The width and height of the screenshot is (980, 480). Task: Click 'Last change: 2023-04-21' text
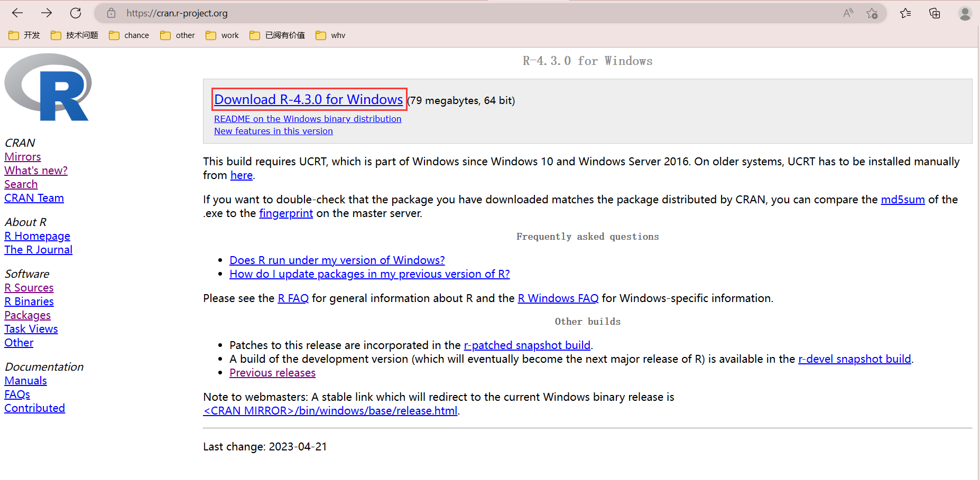click(x=265, y=447)
